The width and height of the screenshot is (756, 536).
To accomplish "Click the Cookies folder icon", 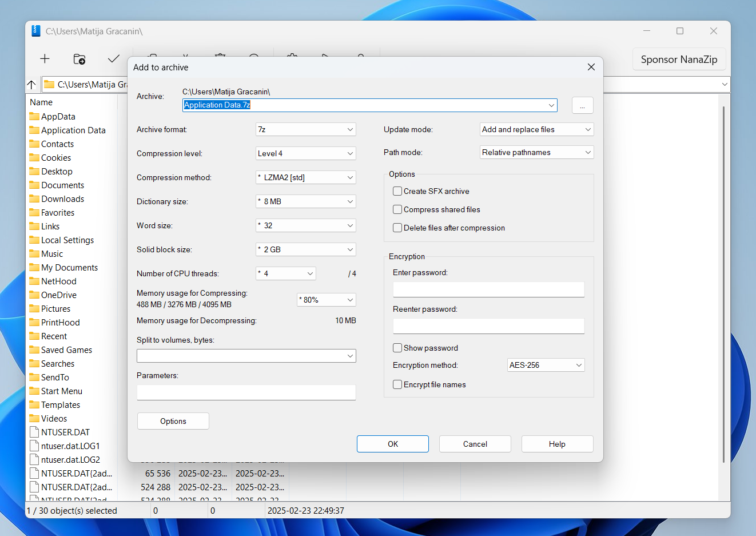I will (x=34, y=157).
